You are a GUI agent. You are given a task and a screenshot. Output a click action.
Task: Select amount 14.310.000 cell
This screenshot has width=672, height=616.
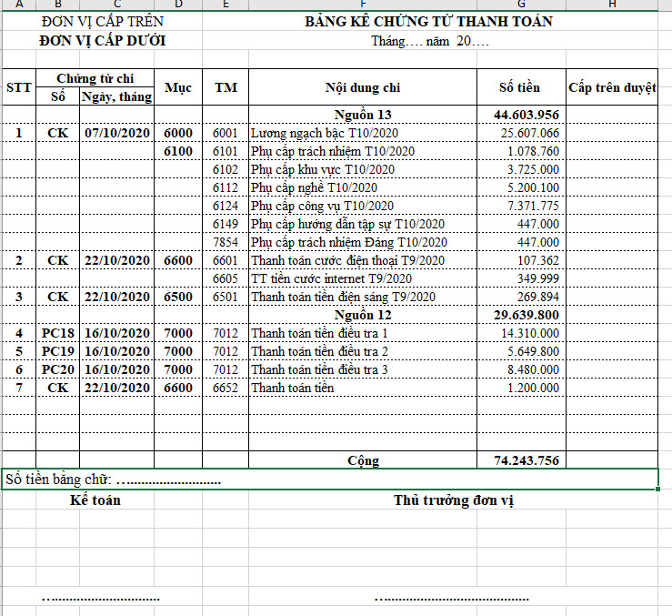click(521, 333)
